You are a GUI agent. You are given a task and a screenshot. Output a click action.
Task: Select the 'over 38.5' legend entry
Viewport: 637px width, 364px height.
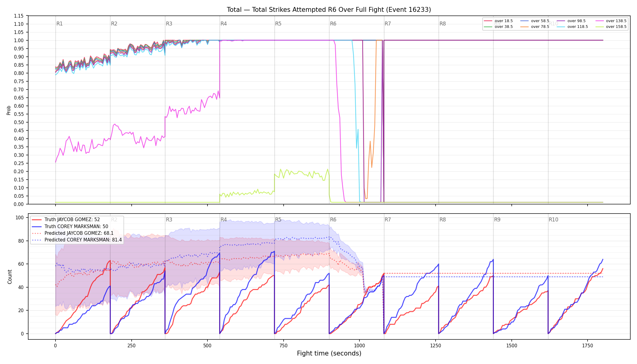[498, 27]
